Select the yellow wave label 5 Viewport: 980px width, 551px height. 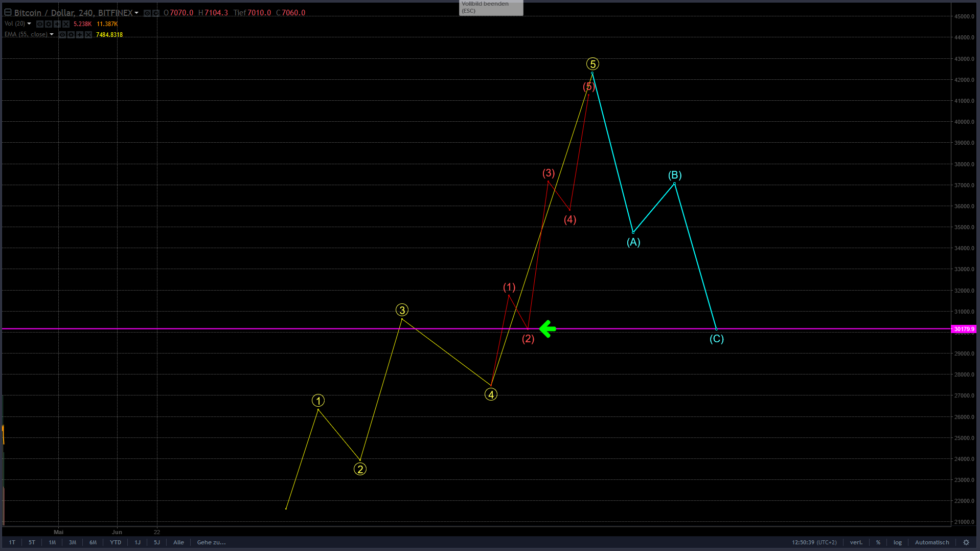click(x=592, y=64)
